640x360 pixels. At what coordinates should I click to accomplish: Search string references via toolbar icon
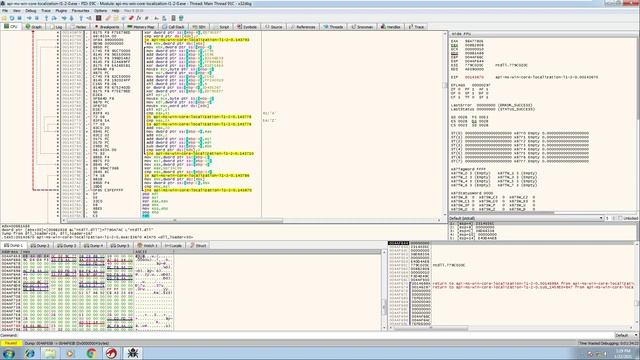click(x=156, y=18)
